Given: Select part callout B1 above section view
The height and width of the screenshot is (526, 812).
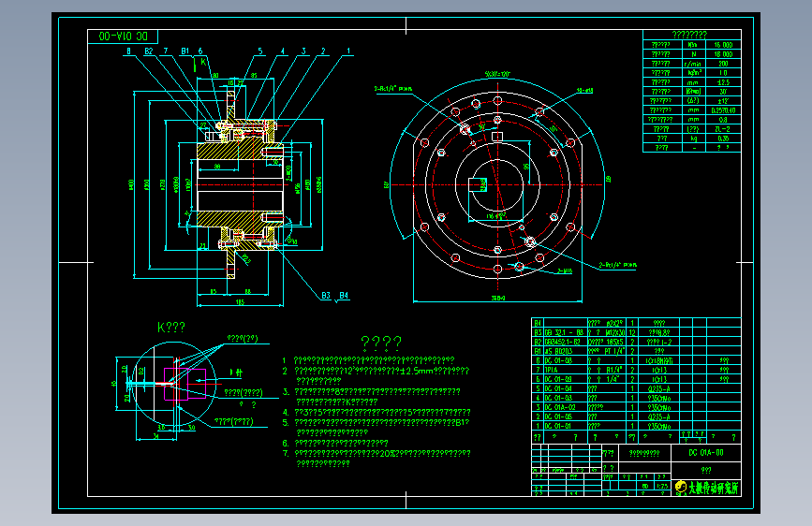Looking at the screenshot, I should click(185, 51).
